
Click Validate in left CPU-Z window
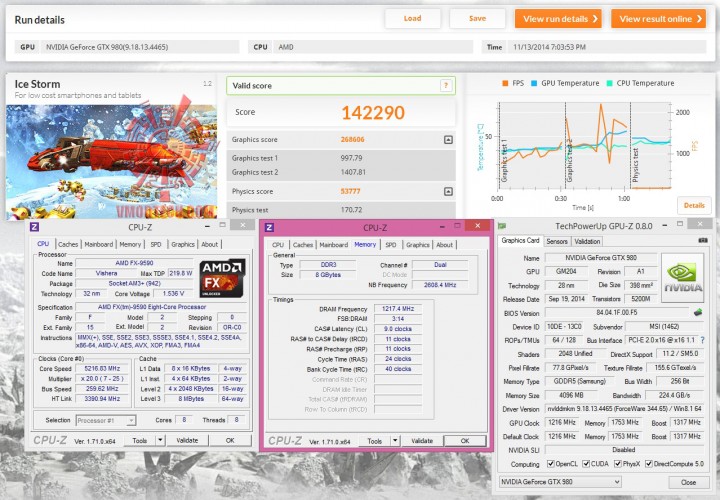point(187,440)
